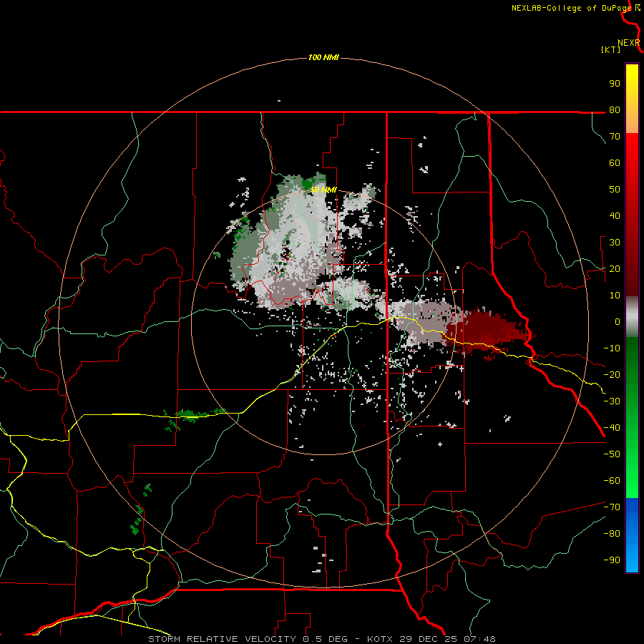644x644 pixels.
Task: Select the -20 value on velocity scale
Action: [612, 375]
